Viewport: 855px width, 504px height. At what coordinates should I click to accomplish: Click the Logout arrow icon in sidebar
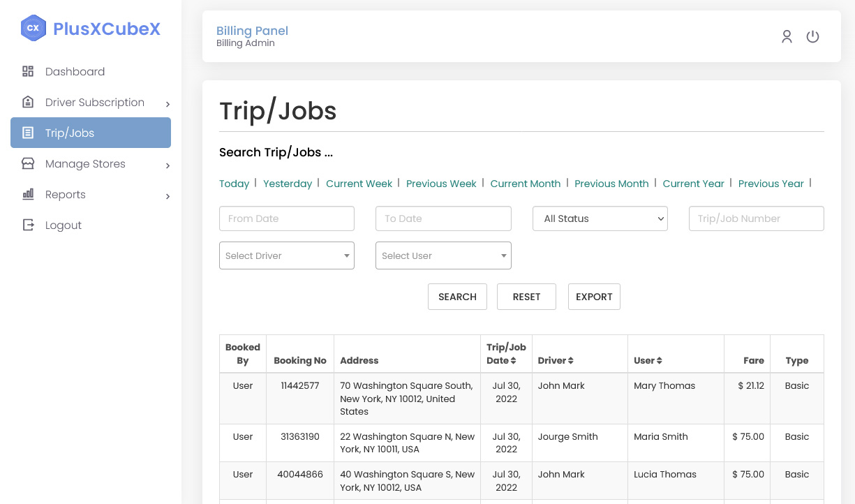[28, 225]
